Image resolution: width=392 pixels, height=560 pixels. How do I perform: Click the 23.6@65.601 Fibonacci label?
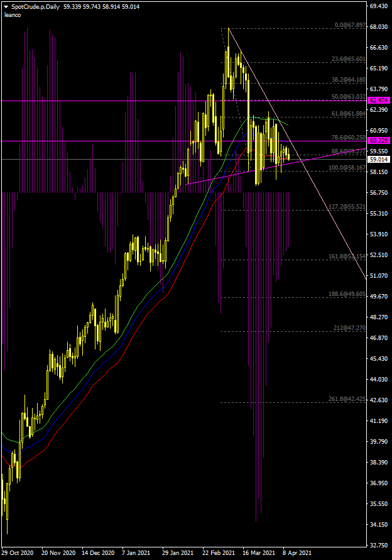pos(349,59)
